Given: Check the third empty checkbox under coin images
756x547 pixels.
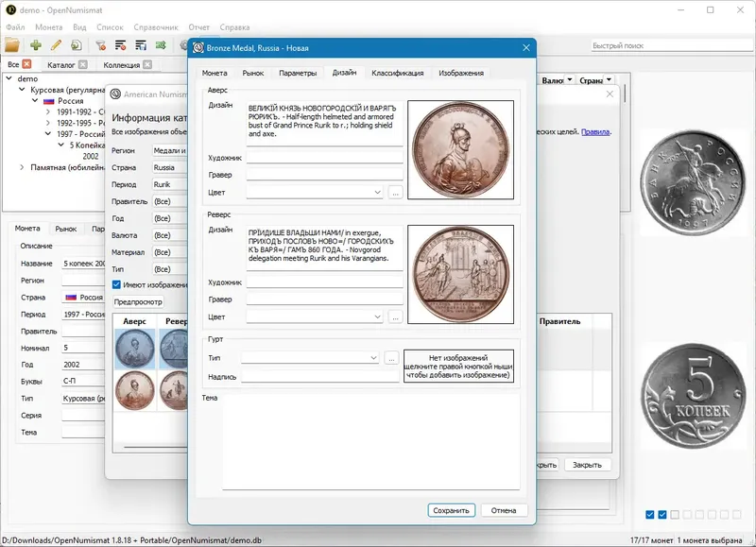Looking at the screenshot, I should (x=675, y=515).
